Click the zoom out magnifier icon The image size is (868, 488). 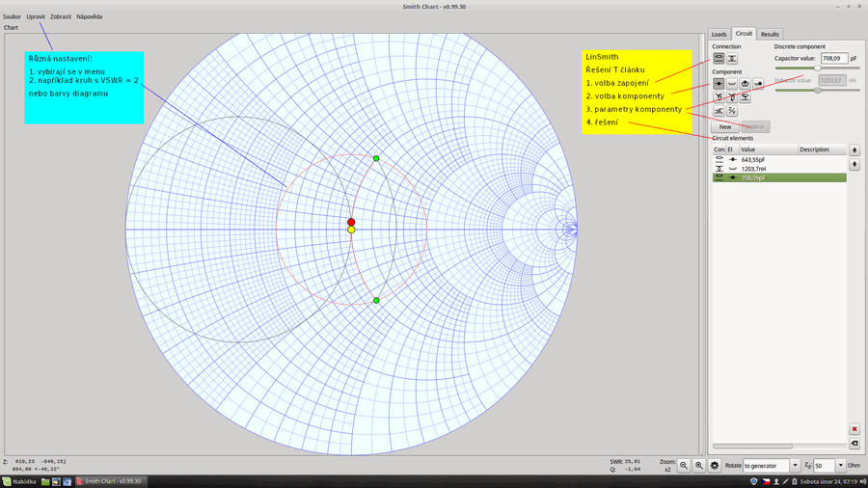pyautogui.click(x=684, y=465)
